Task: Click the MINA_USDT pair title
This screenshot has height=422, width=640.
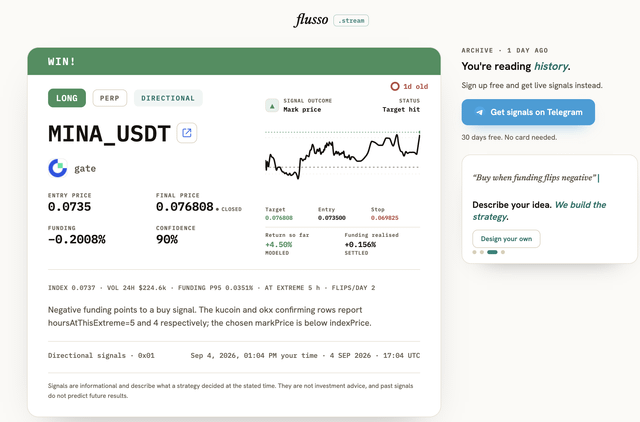Action: pyautogui.click(x=109, y=133)
